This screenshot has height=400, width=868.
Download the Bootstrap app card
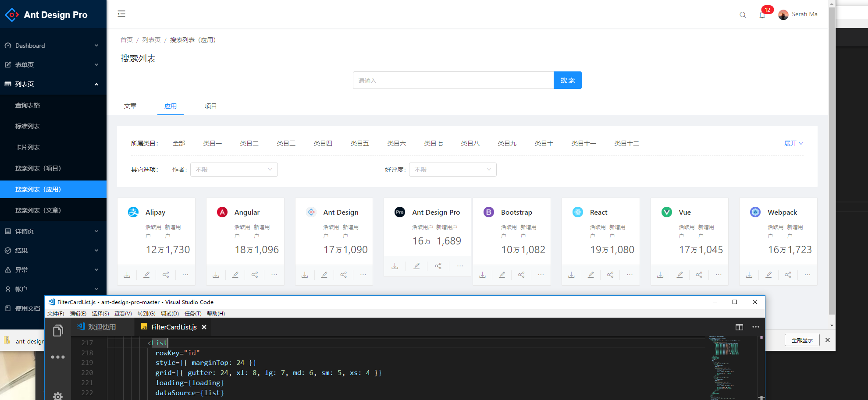(x=483, y=275)
